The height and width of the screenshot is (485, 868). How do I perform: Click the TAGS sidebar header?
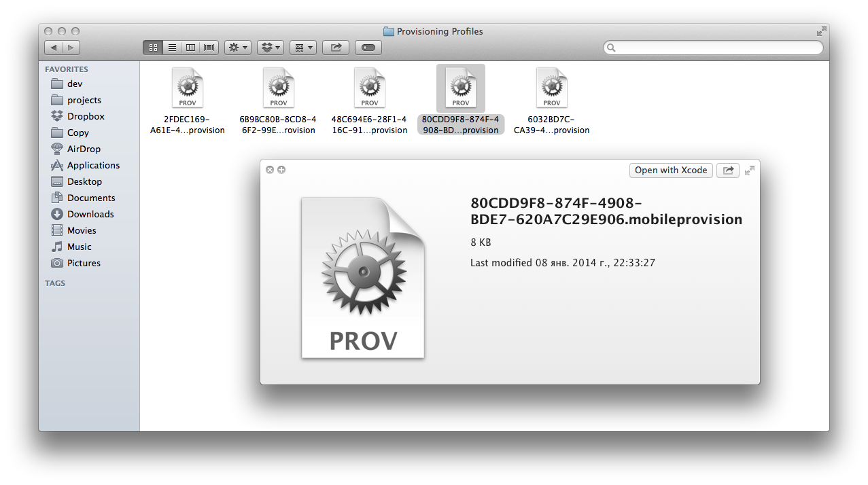pos(55,283)
